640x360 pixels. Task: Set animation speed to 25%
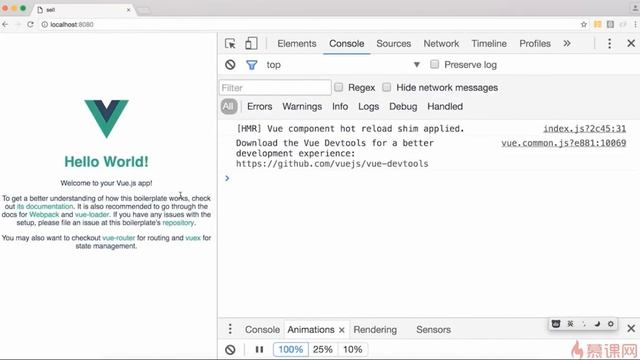322,349
